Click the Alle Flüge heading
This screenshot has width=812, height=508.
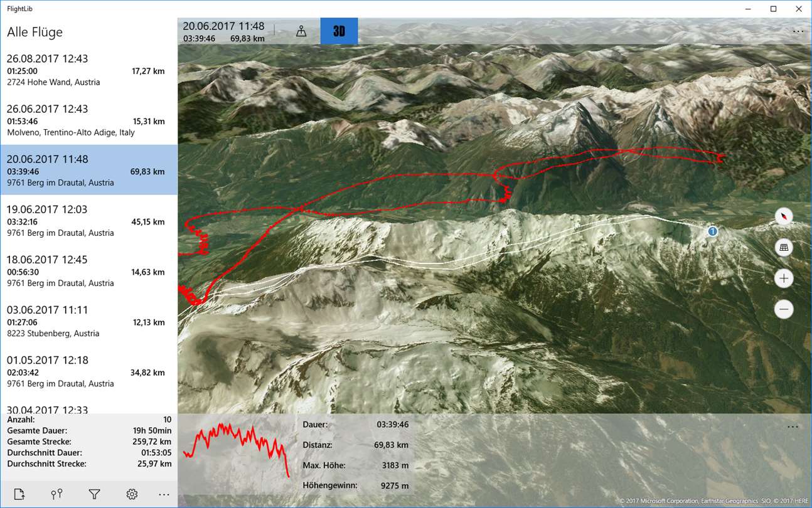pyautogui.click(x=35, y=32)
